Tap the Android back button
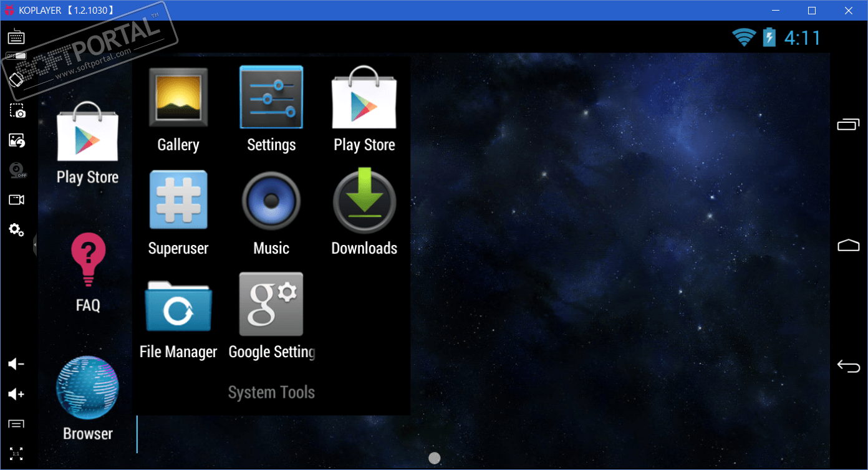868x470 pixels. coord(848,366)
